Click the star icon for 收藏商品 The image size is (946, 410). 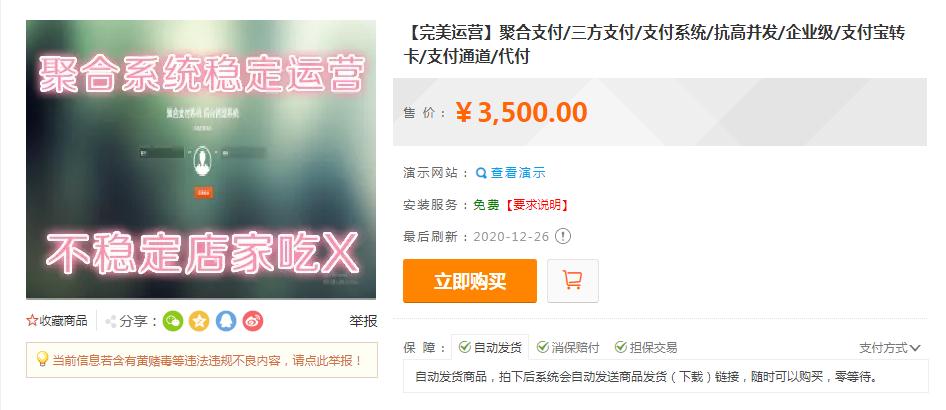32,321
